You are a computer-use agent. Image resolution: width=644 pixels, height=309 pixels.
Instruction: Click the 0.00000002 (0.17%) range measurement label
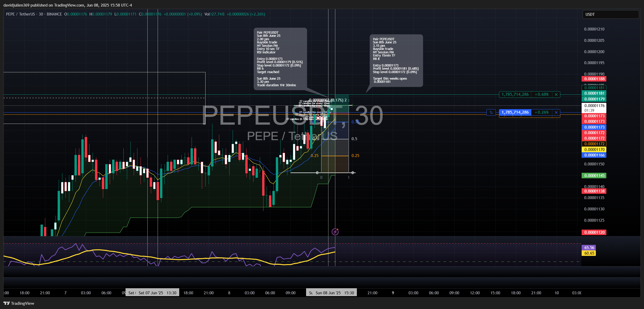pos(328,100)
